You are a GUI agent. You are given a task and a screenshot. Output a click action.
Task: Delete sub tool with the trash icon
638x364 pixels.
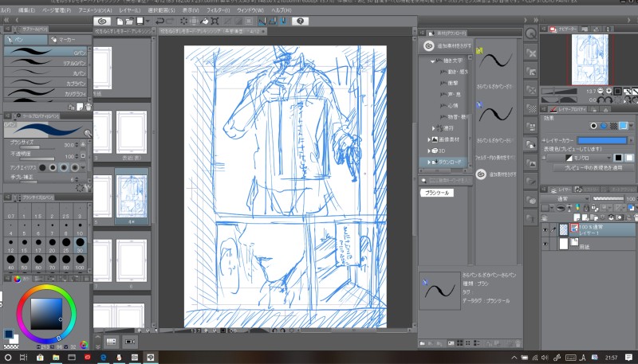pyautogui.click(x=89, y=106)
